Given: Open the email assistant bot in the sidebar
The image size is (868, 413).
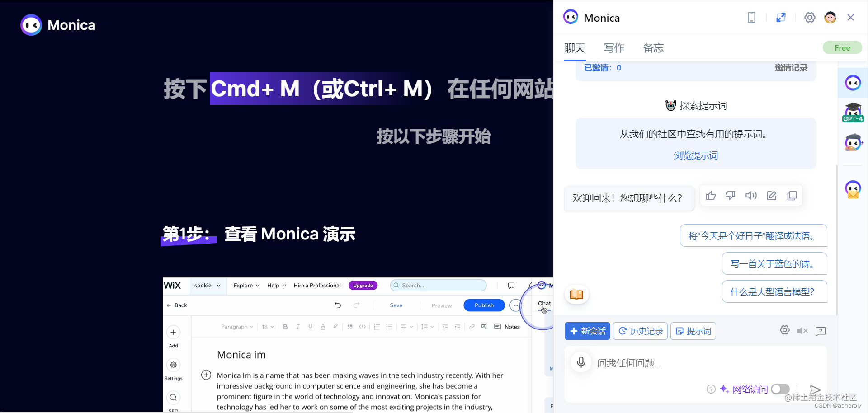Looking at the screenshot, I should point(853,189).
